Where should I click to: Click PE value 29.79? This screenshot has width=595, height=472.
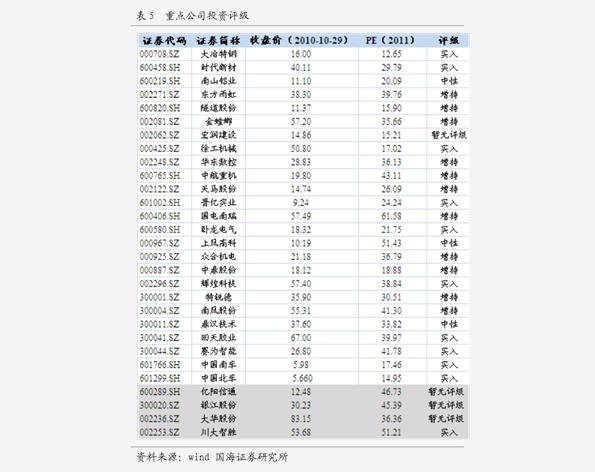391,68
